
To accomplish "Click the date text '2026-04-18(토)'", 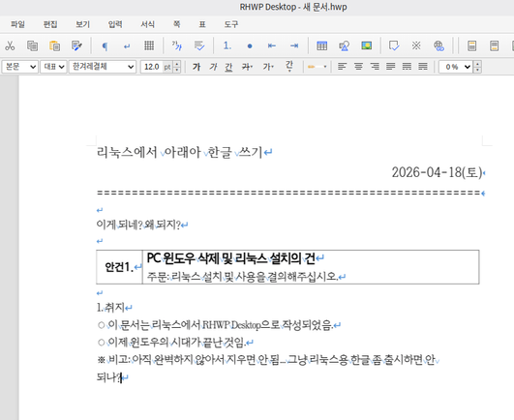I will [437, 172].
